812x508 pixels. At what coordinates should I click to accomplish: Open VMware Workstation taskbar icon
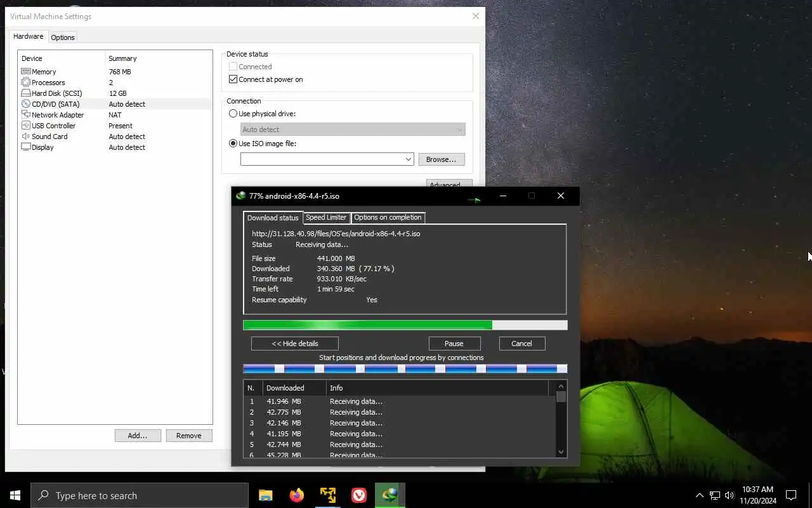328,495
